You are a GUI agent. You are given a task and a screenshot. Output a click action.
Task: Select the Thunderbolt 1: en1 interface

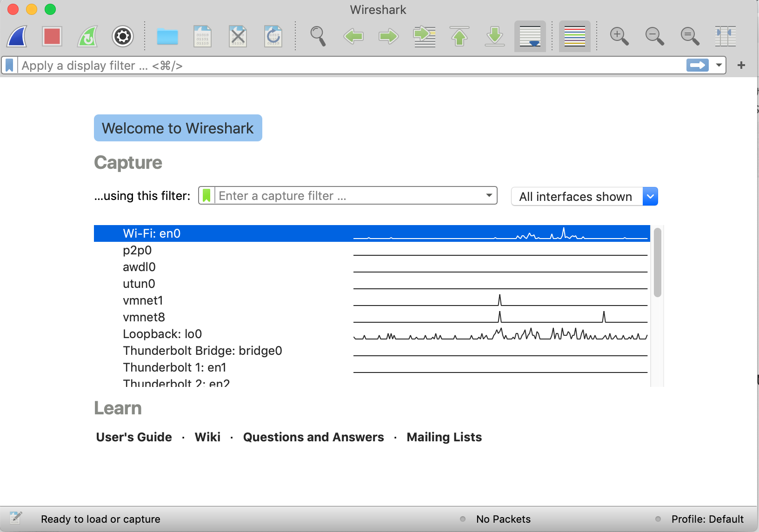tap(372, 367)
